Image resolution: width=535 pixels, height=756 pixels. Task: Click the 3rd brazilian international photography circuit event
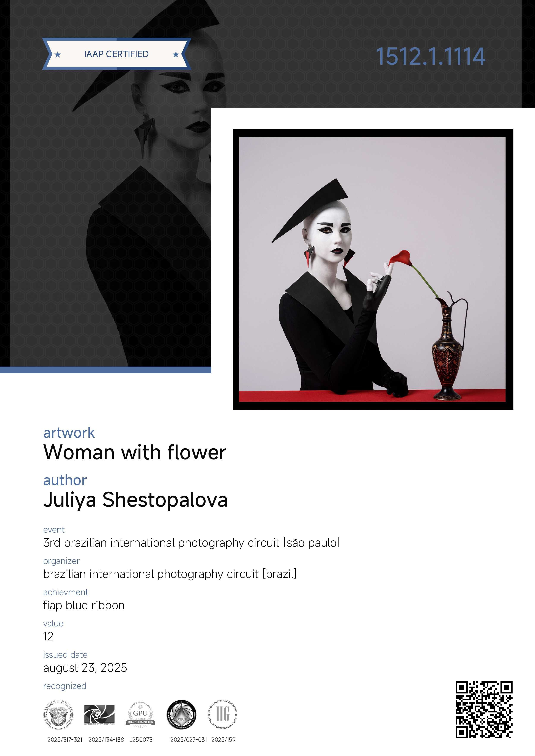[191, 543]
